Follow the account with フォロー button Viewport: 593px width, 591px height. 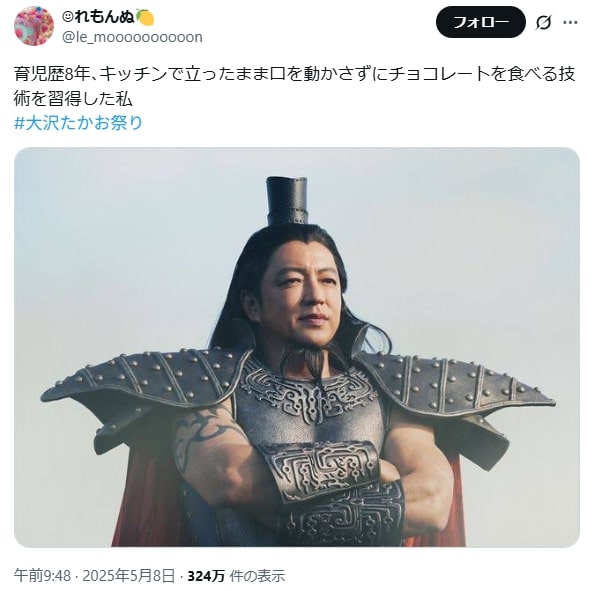click(481, 22)
